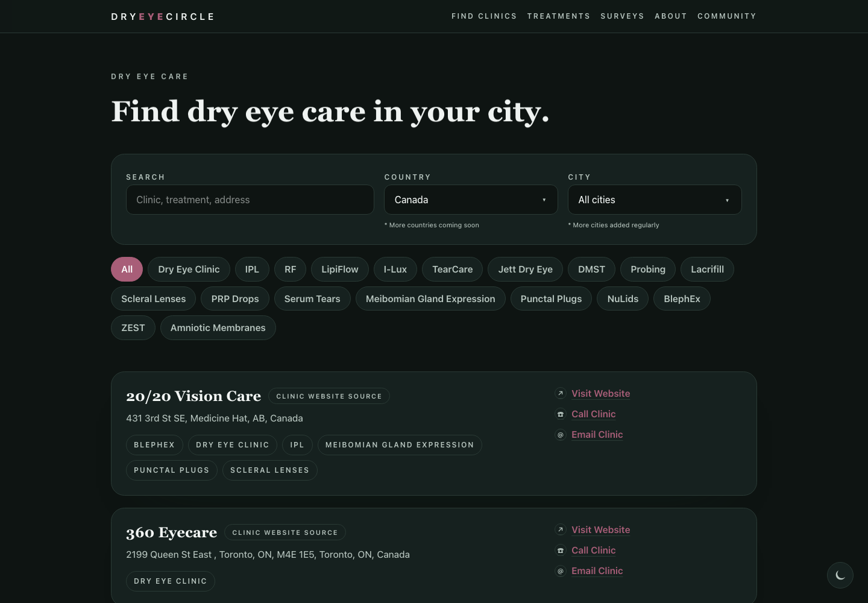
Task: Click the PUNCTAL PLUGS tag on 20/20 Vision Care
Action: pyautogui.click(x=172, y=470)
